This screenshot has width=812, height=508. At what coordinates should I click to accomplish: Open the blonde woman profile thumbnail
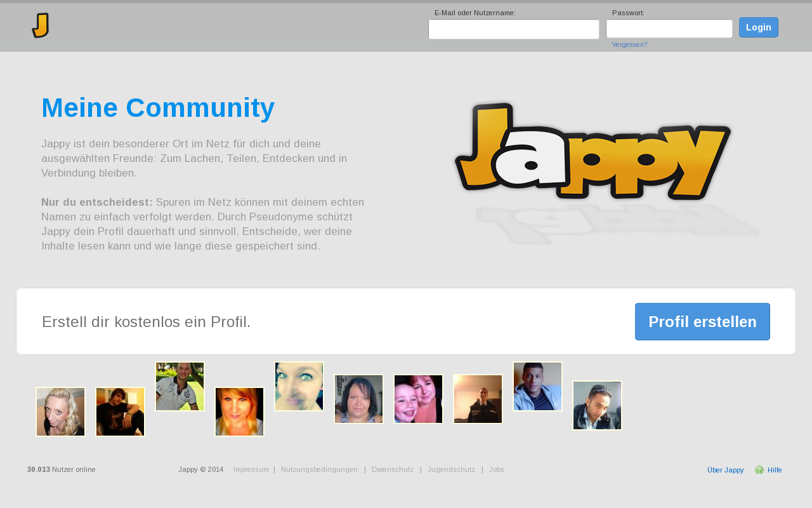click(x=60, y=411)
